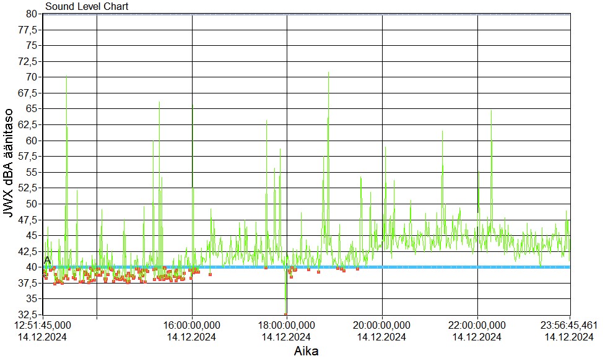Click the 60 value on y-axis

click(x=32, y=141)
